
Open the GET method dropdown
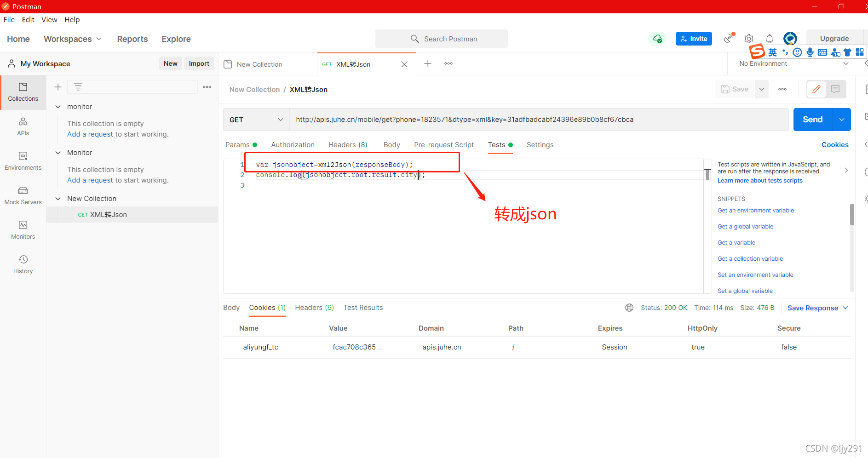coord(256,120)
